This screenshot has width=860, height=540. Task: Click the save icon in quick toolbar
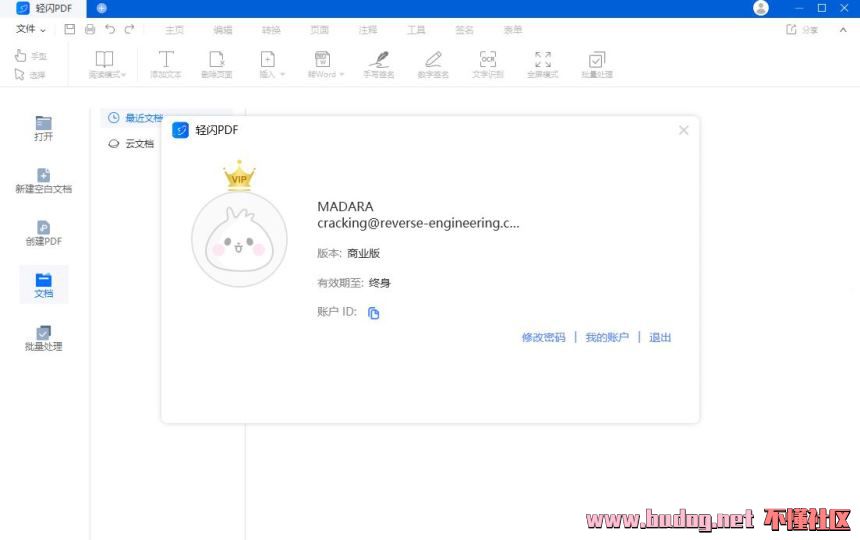tap(70, 29)
